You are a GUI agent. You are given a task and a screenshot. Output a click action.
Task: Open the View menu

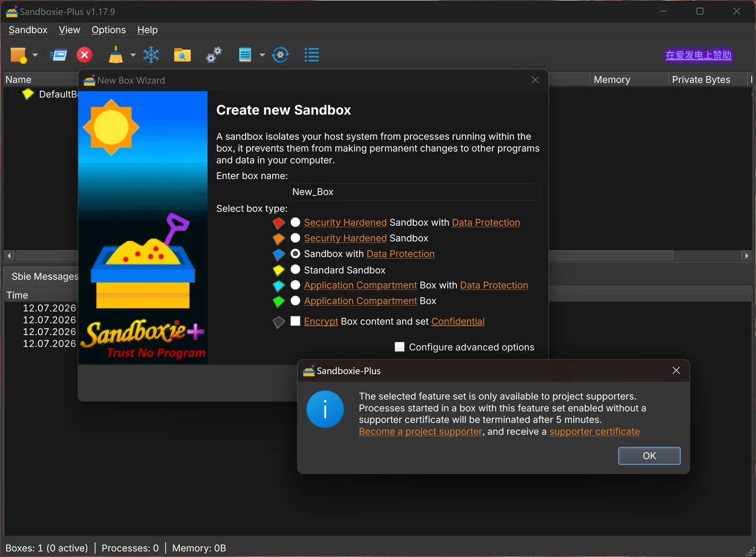pos(69,30)
